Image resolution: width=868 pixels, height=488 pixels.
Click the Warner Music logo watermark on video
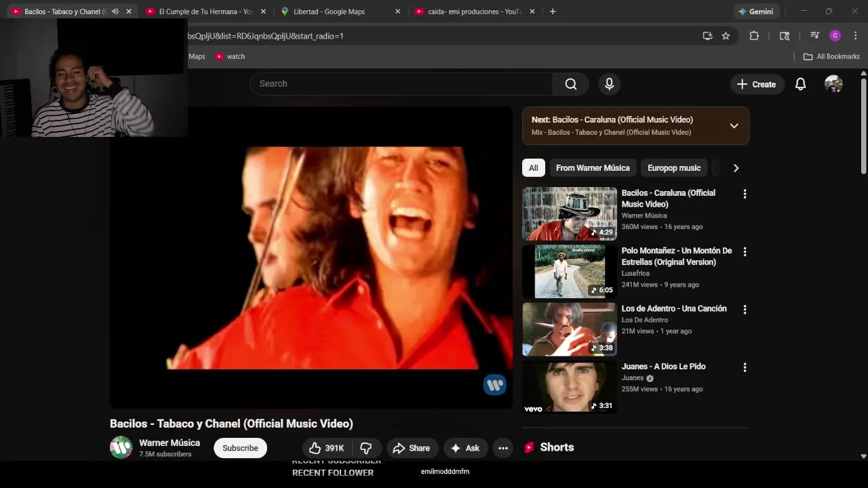coord(494,385)
